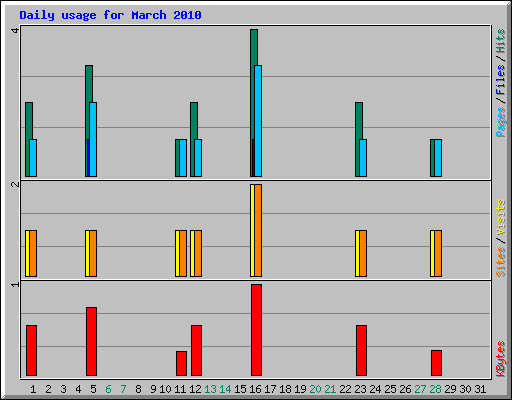
Task: Click the orange Sites bar for day 16
Action: [x=258, y=230]
